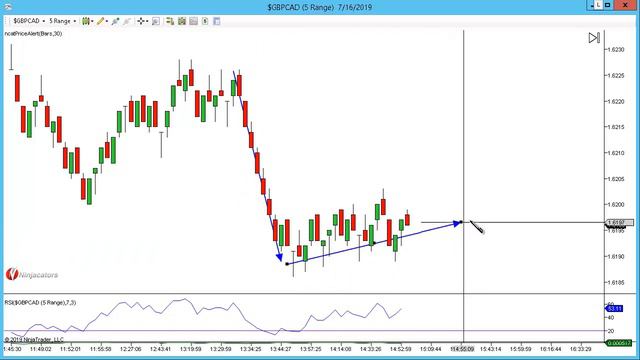Click the 14:14:08 time axis label
The image size is (640, 360).
(340, 349)
